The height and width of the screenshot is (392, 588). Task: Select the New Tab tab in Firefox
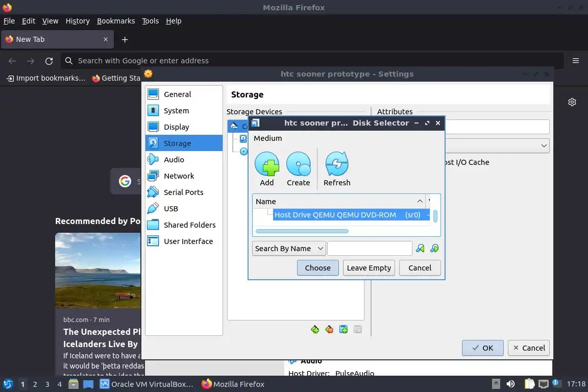[x=57, y=39]
